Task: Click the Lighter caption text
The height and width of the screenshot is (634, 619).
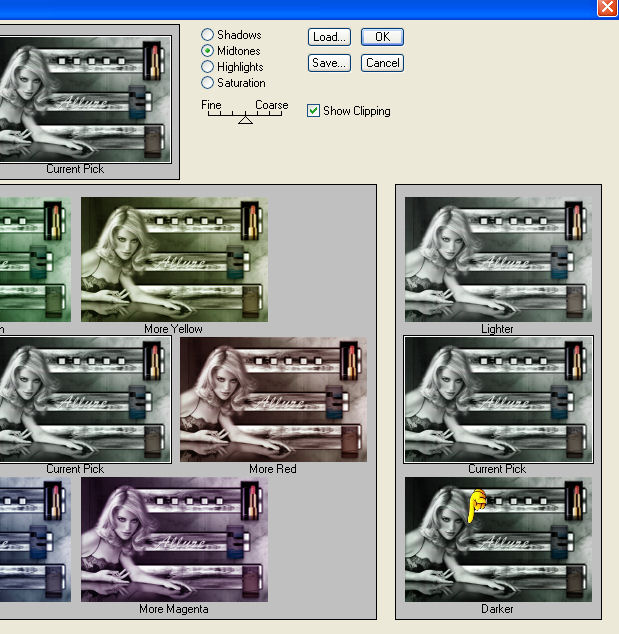Action: pos(497,329)
